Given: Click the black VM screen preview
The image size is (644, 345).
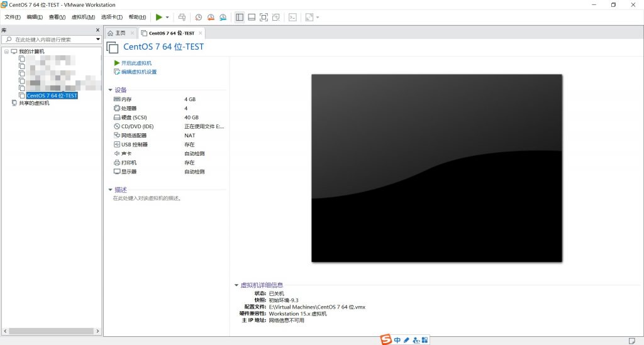Looking at the screenshot, I should pyautogui.click(x=436, y=168).
